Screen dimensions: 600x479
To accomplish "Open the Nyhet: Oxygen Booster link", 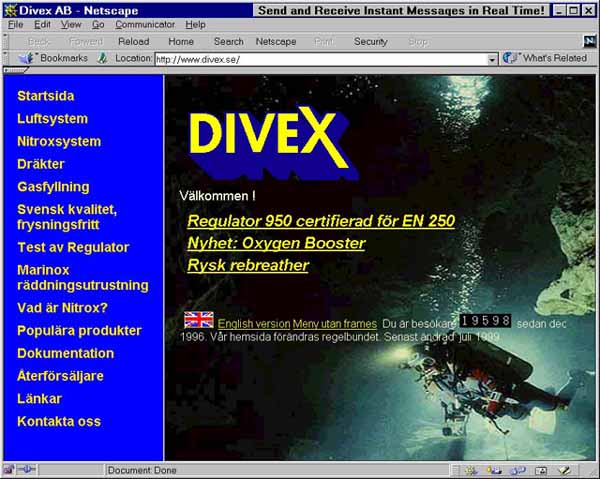I will (276, 243).
